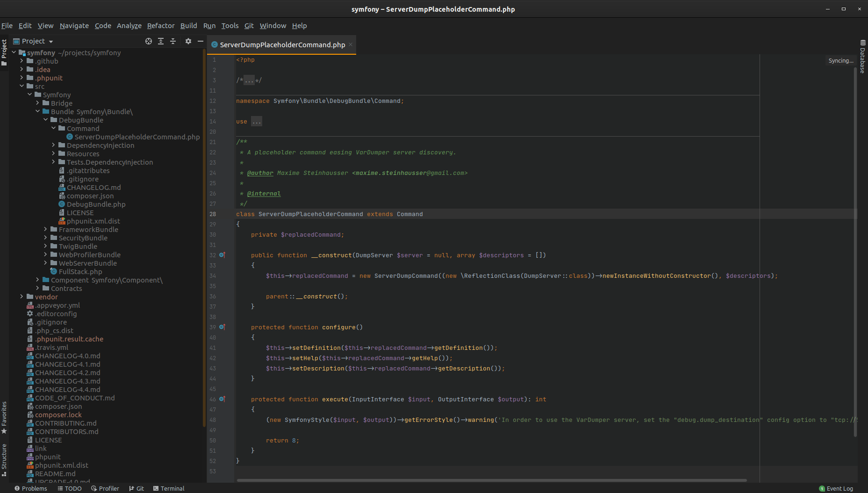This screenshot has width=868, height=493.
Task: Open the Event Log
Action: click(836, 488)
